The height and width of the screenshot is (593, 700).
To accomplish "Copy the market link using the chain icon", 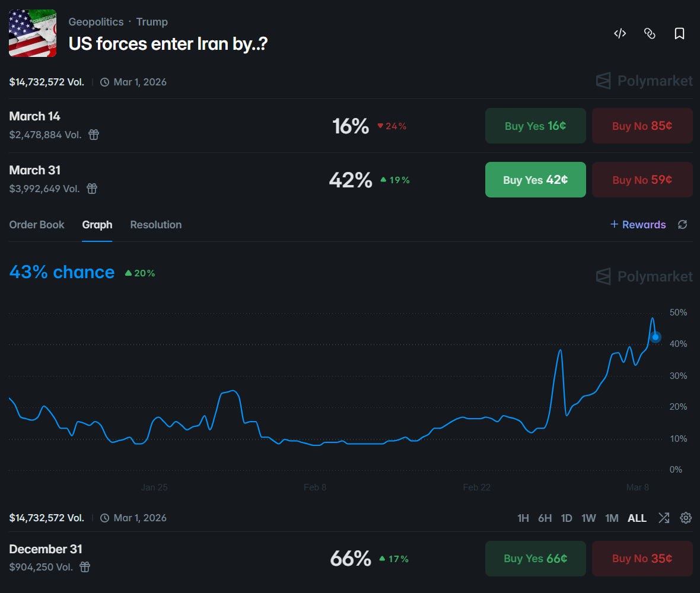I will point(650,34).
